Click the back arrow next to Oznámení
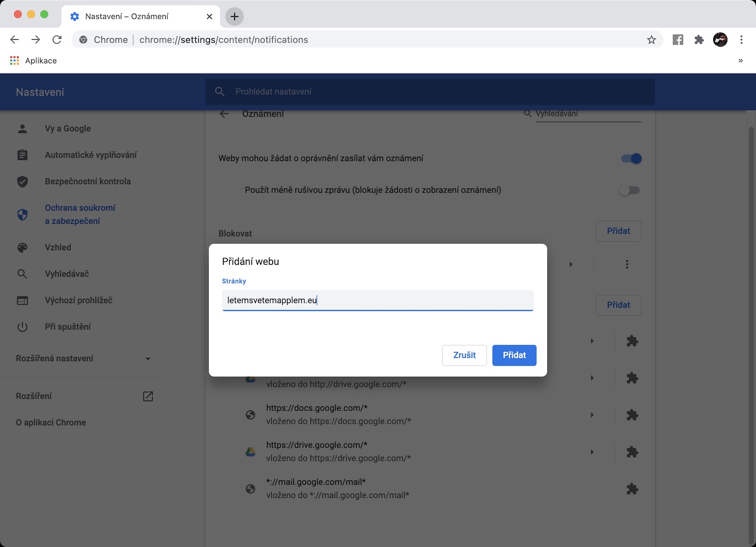 tap(224, 114)
